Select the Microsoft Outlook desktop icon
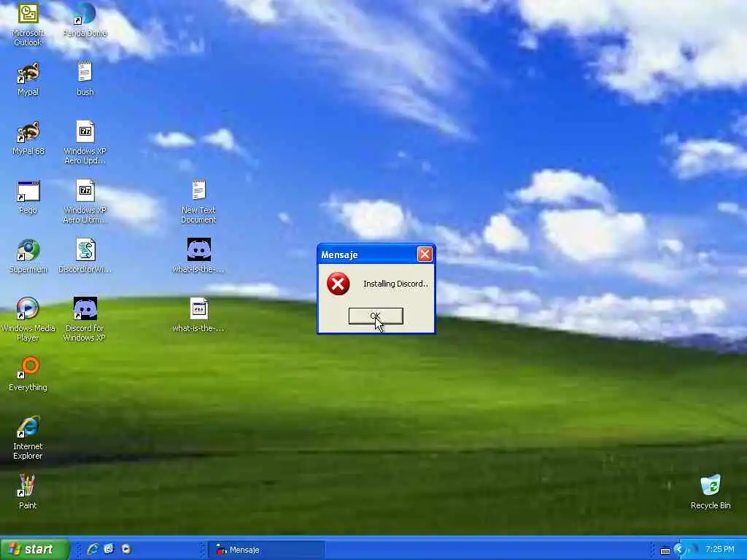This screenshot has width=747, height=560. click(x=28, y=24)
